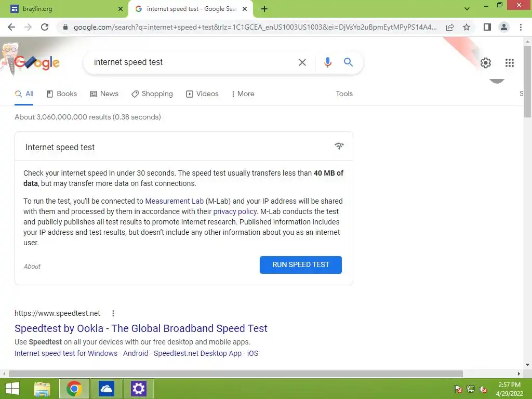This screenshot has width=532, height=399.
Task: Open the Settings gear taskbar app
Action: 138,389
